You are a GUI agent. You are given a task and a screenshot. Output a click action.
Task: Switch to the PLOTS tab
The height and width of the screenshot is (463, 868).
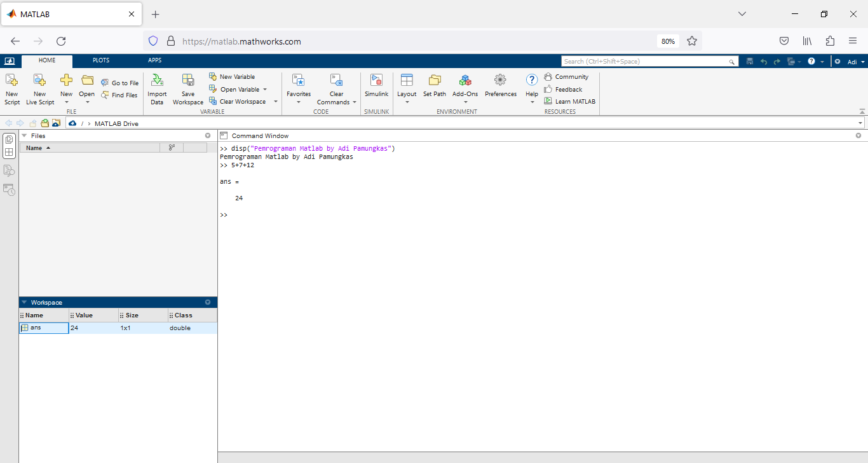coord(101,60)
